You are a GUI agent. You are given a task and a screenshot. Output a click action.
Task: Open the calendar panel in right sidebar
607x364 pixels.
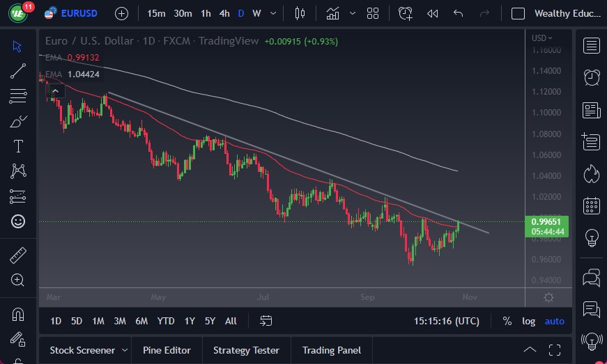point(592,205)
